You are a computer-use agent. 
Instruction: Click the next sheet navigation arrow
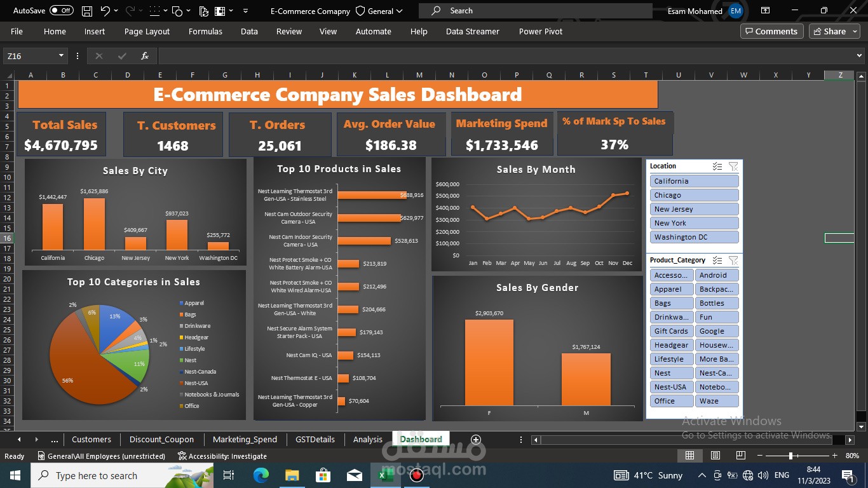point(36,439)
